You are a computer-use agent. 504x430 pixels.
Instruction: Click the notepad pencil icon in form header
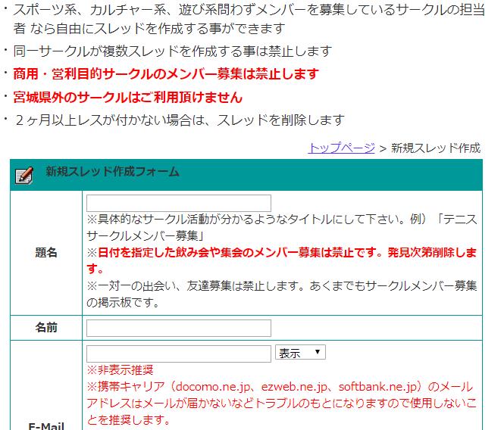(x=24, y=176)
